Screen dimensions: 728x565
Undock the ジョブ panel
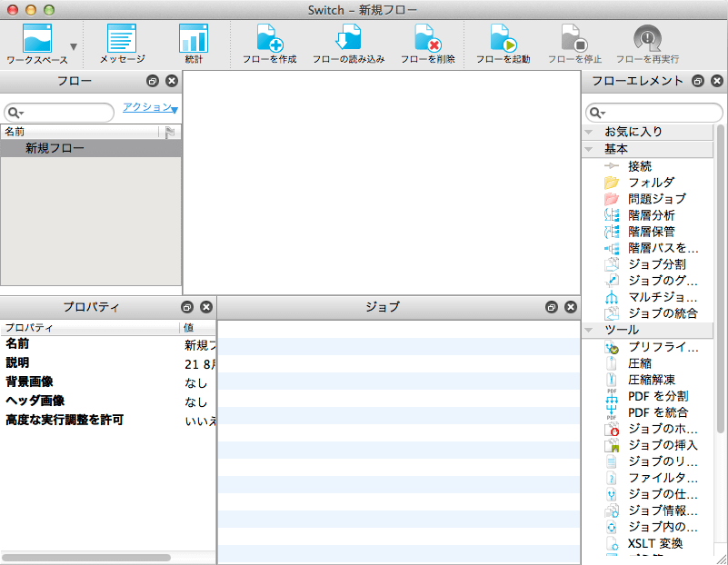[x=551, y=307]
